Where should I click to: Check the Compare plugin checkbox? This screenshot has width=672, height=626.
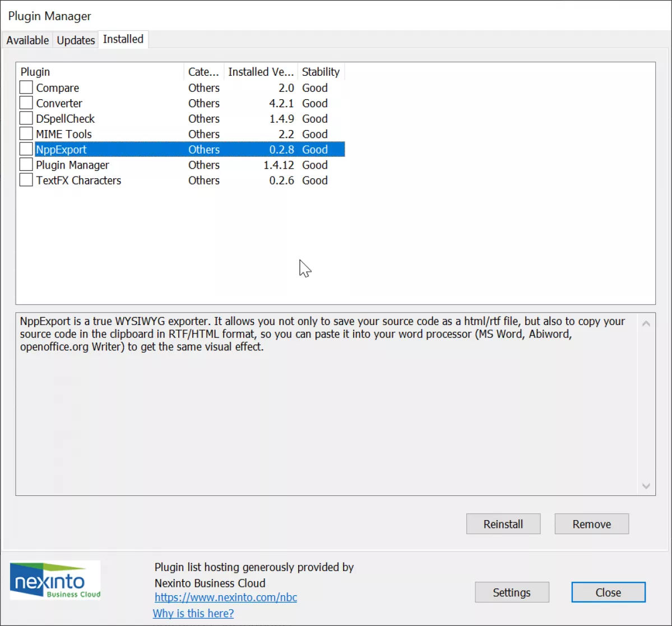tap(26, 87)
